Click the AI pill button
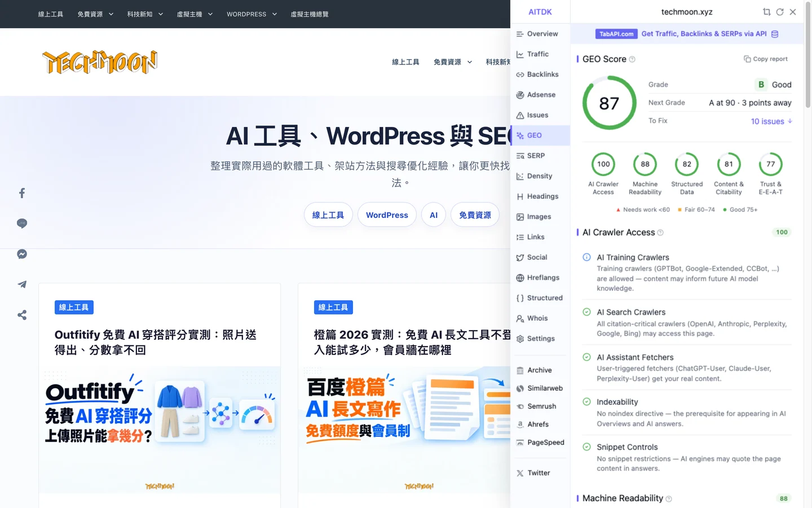812x508 pixels. (x=434, y=215)
